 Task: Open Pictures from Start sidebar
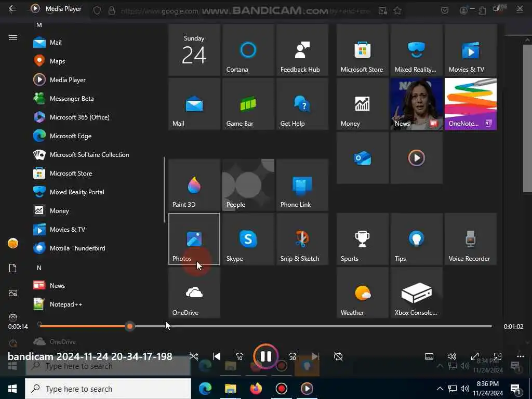[x=13, y=293]
